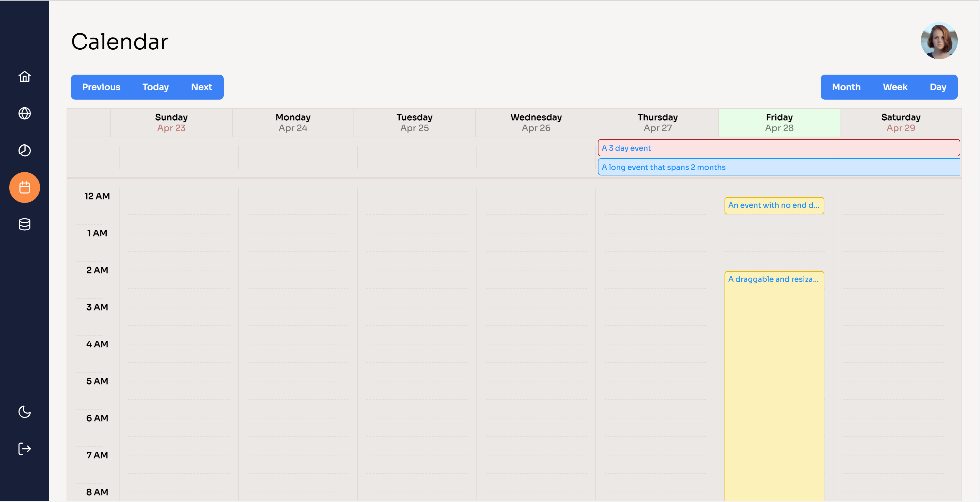Open 'An event with no end date'

pyautogui.click(x=774, y=206)
